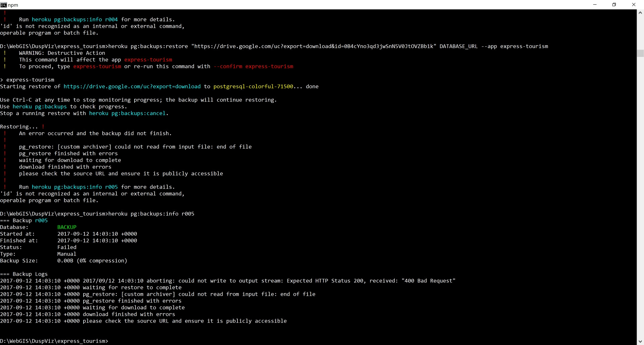Viewport: 644px width, 345px height.
Task: Click the yellow 'postgresql-colorful-71500' database name
Action: point(253,86)
